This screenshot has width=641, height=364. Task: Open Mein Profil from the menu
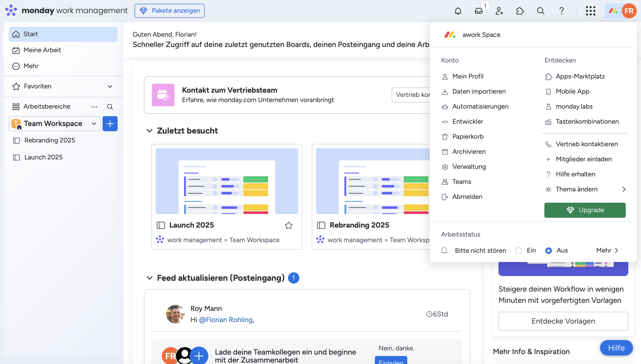tap(463, 76)
